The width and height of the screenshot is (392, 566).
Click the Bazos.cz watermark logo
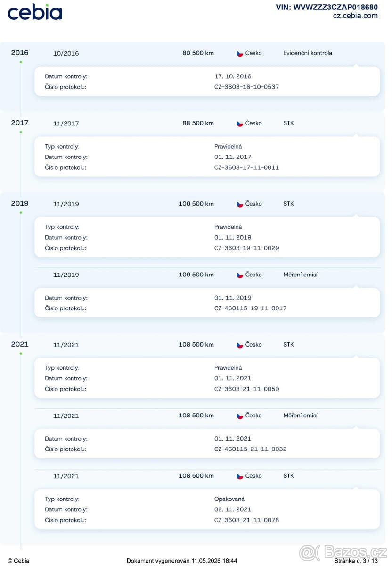343,552
